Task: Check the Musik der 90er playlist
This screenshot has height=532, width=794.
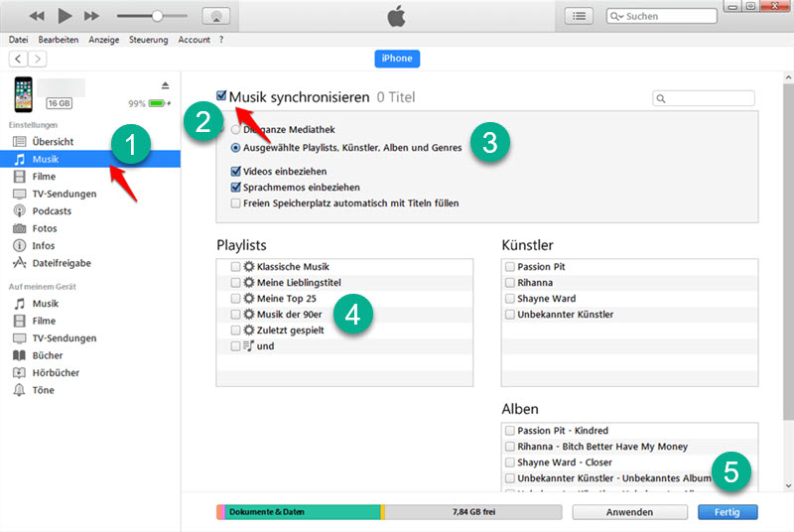Action: [235, 315]
